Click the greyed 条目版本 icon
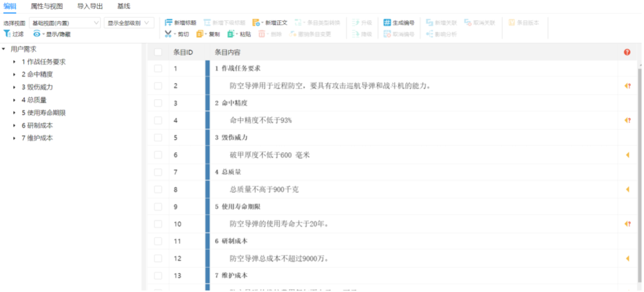This screenshot has width=644, height=292. 512,23
